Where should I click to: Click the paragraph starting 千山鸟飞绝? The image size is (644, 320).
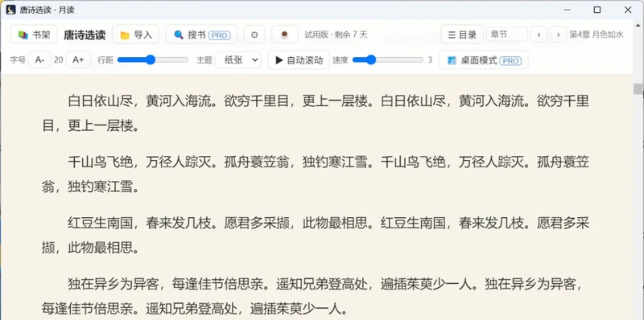(x=316, y=174)
